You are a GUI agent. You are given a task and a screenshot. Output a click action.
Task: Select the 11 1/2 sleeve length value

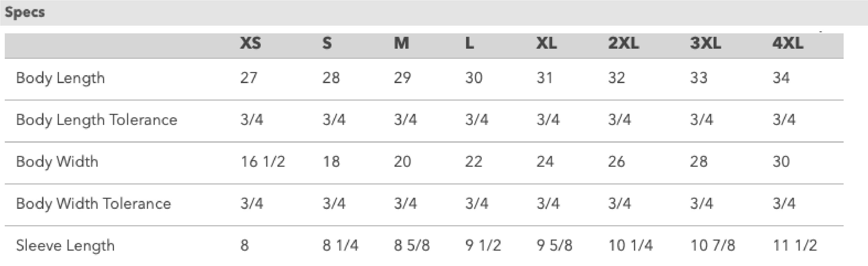coord(795,245)
